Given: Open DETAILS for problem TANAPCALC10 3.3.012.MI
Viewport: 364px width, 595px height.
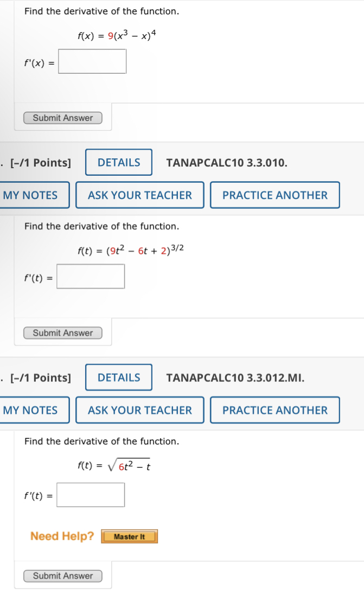Looking at the screenshot, I should click(118, 378).
